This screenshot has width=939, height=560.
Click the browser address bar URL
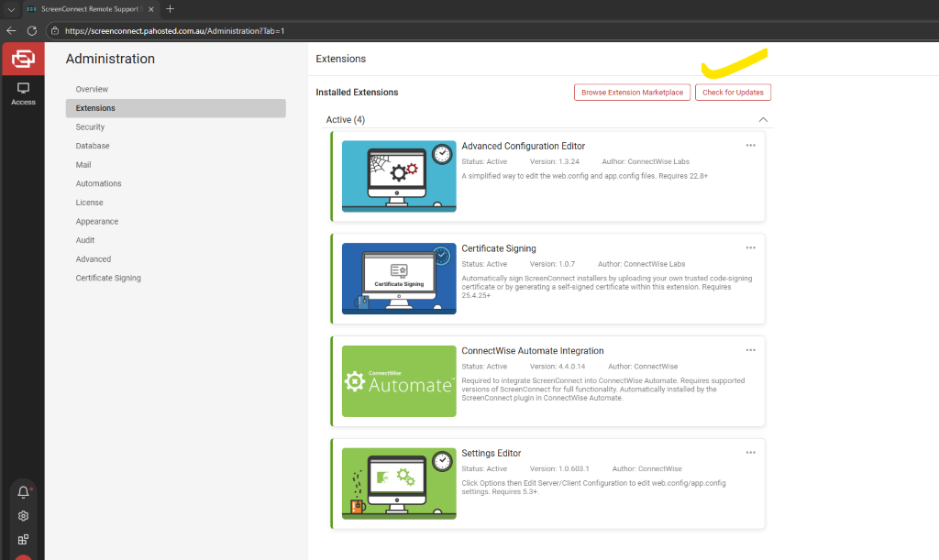(174, 30)
